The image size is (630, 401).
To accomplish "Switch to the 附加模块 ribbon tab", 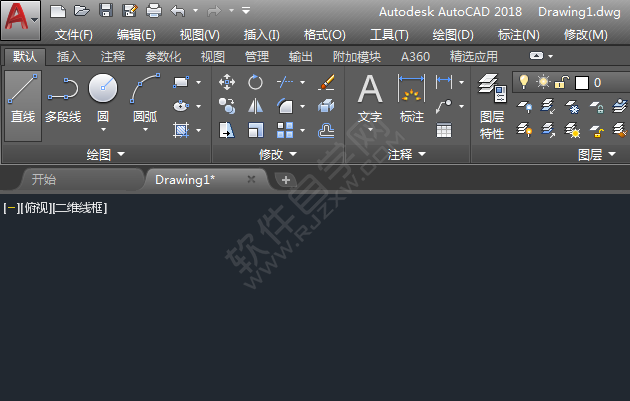I will [x=357, y=57].
